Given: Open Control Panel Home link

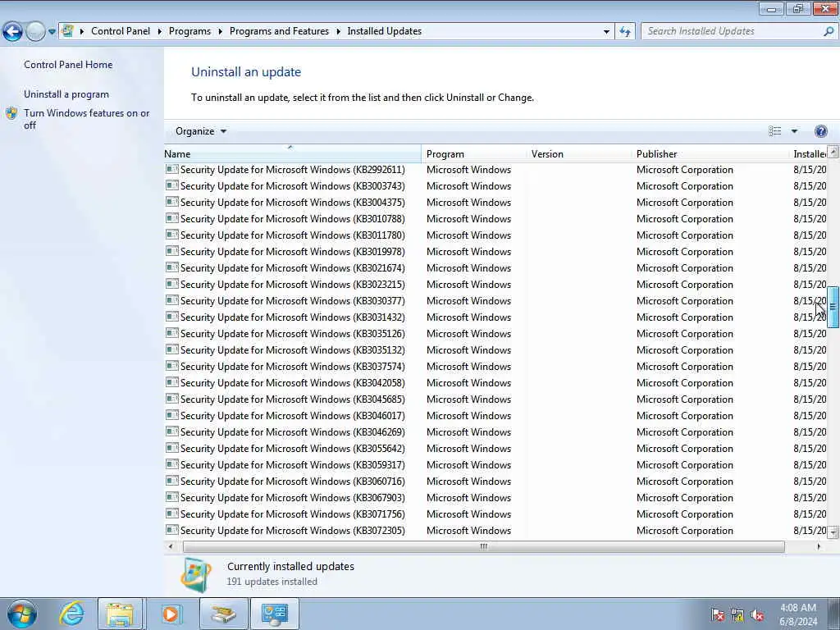Looking at the screenshot, I should pyautogui.click(x=68, y=65).
